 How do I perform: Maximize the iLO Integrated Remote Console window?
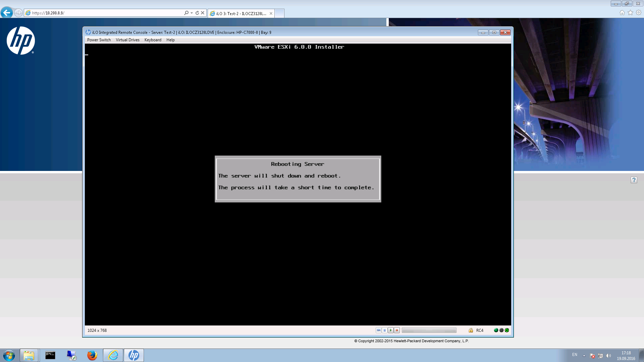(x=494, y=32)
